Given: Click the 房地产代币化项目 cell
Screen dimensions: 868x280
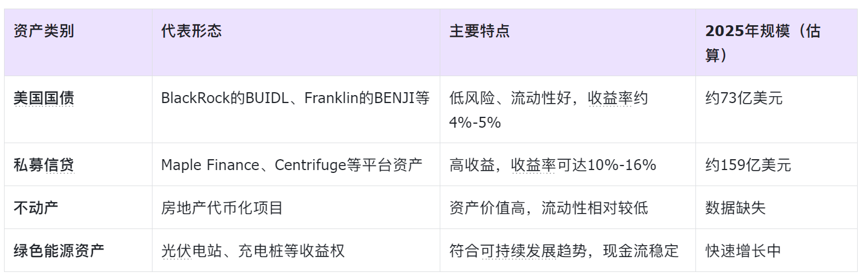Looking at the screenshot, I should pos(222,207).
